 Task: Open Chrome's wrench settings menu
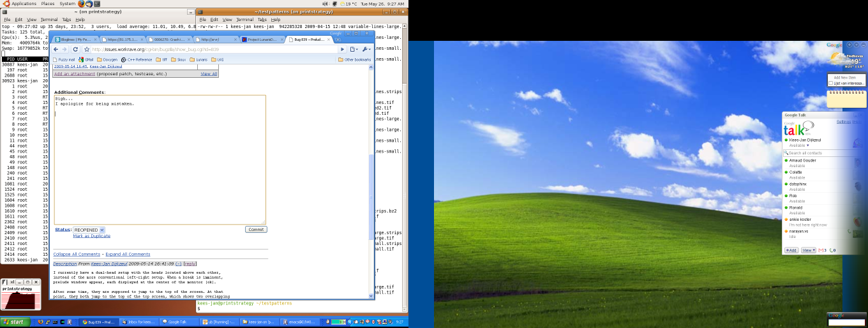[x=366, y=49]
